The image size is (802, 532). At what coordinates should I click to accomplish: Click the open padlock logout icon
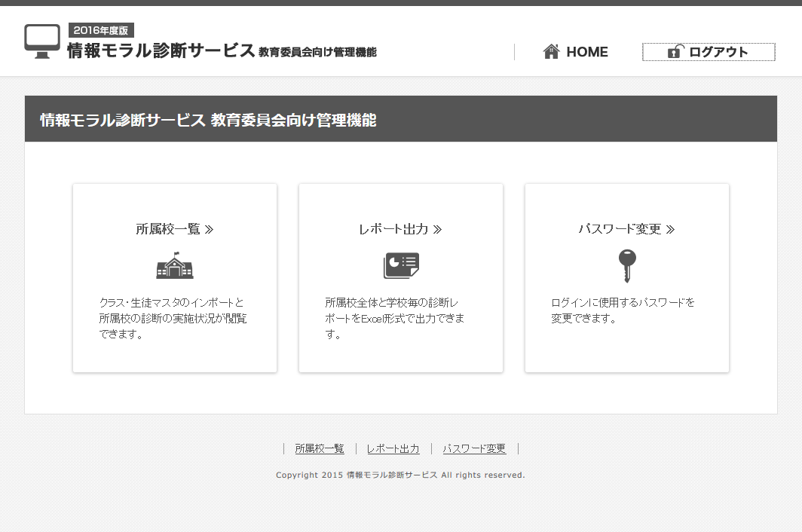pyautogui.click(x=675, y=52)
